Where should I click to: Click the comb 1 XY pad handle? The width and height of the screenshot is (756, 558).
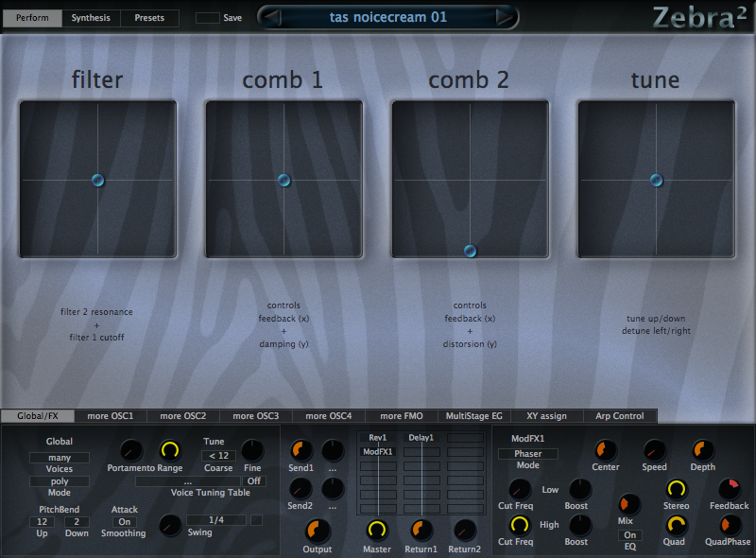(284, 181)
